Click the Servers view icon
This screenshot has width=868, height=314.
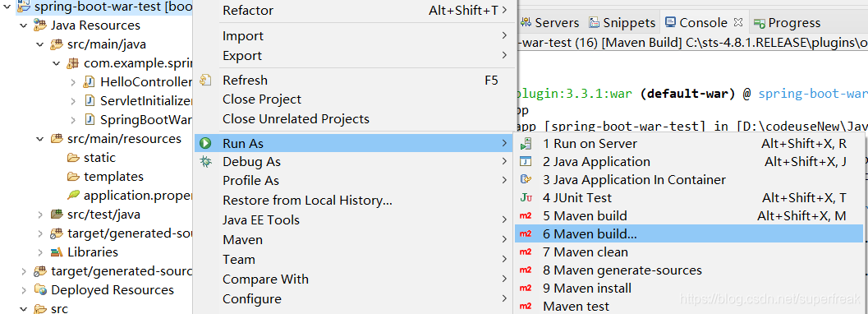tap(526, 23)
